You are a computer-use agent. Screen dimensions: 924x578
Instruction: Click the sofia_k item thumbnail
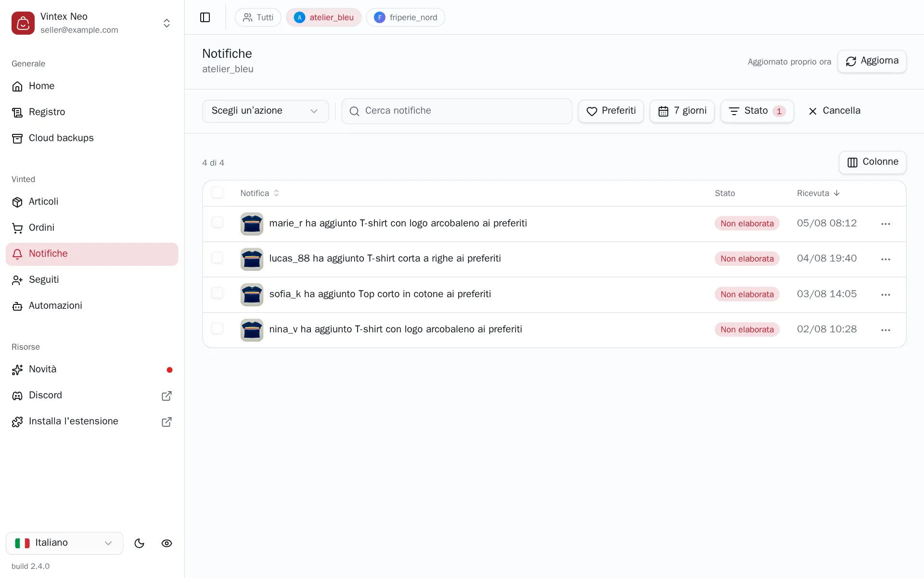pyautogui.click(x=252, y=295)
